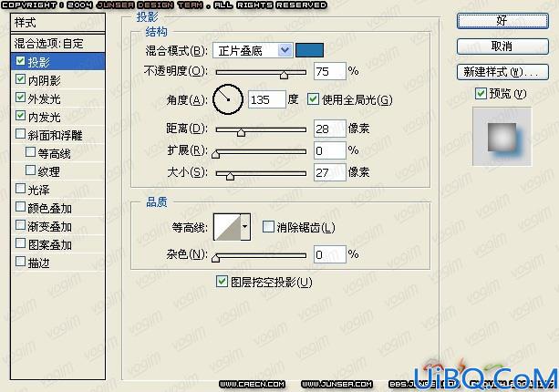Viewport: 559px width, 392px height.
Task: Open the contour picker dropdown arrow
Action: [x=245, y=227]
